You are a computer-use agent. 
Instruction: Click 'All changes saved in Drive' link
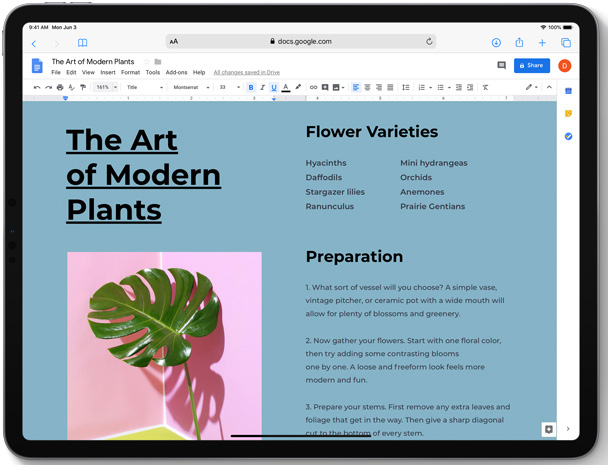[x=247, y=73]
